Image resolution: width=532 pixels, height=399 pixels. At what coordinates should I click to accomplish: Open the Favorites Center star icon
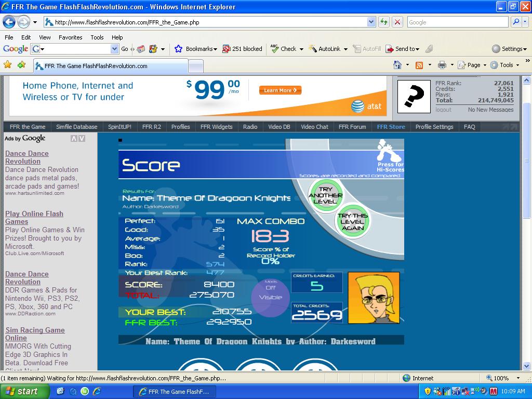click(x=7, y=64)
